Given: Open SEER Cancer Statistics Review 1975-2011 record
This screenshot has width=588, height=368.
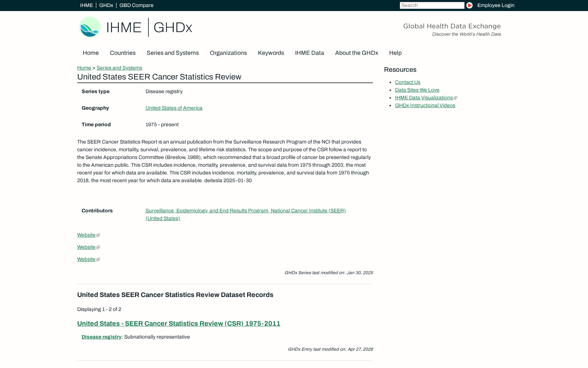Looking at the screenshot, I should pos(179,323).
